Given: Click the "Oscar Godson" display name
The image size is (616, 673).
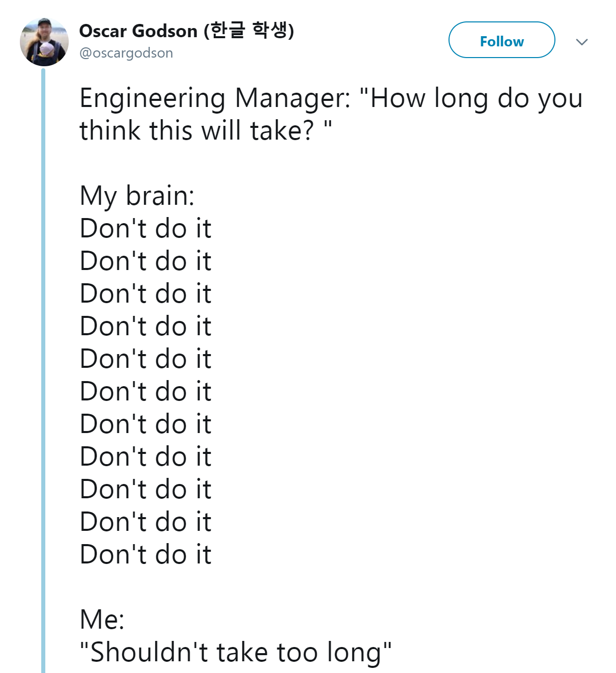Looking at the screenshot, I should [x=138, y=31].
